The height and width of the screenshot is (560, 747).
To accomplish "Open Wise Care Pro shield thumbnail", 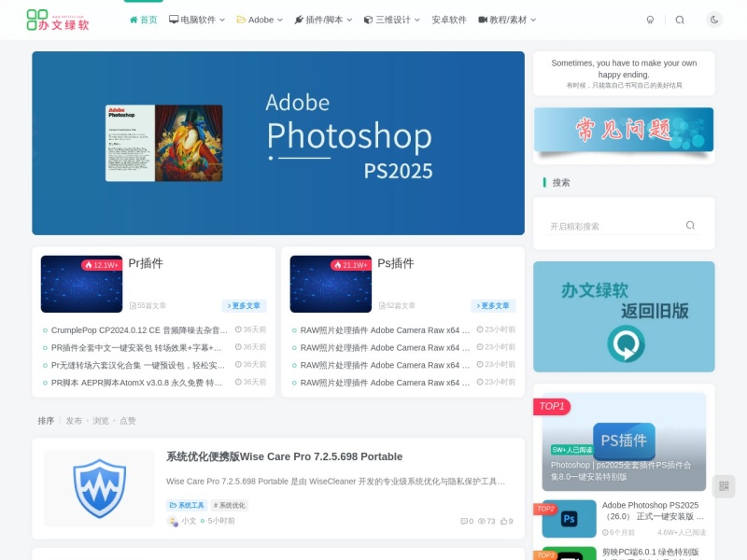I will click(99, 488).
